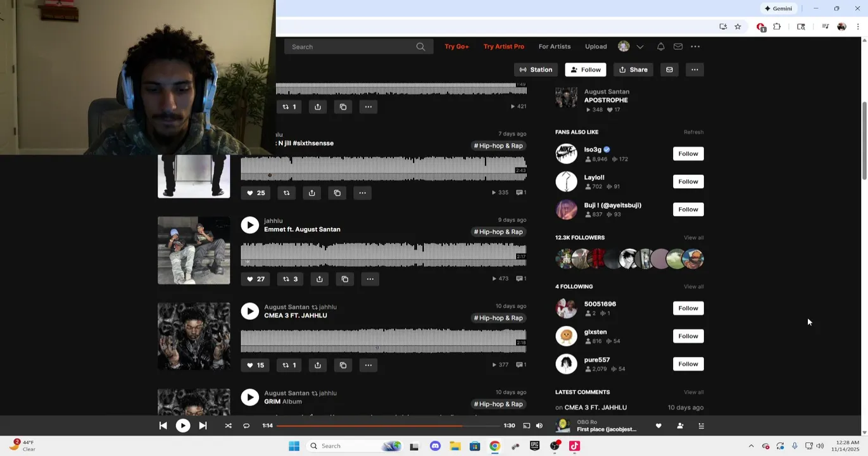This screenshot has height=456, width=868.
Task: Open the cast to device icon in the player
Action: [x=526, y=426]
